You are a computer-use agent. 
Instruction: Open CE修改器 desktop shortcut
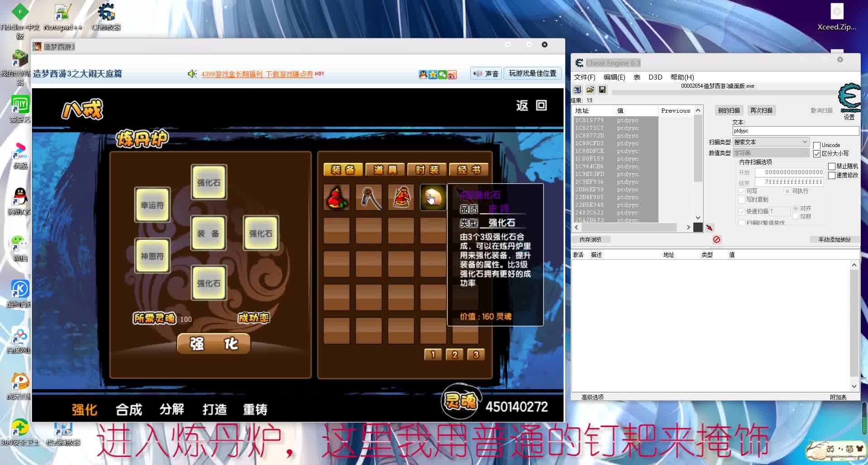click(106, 17)
